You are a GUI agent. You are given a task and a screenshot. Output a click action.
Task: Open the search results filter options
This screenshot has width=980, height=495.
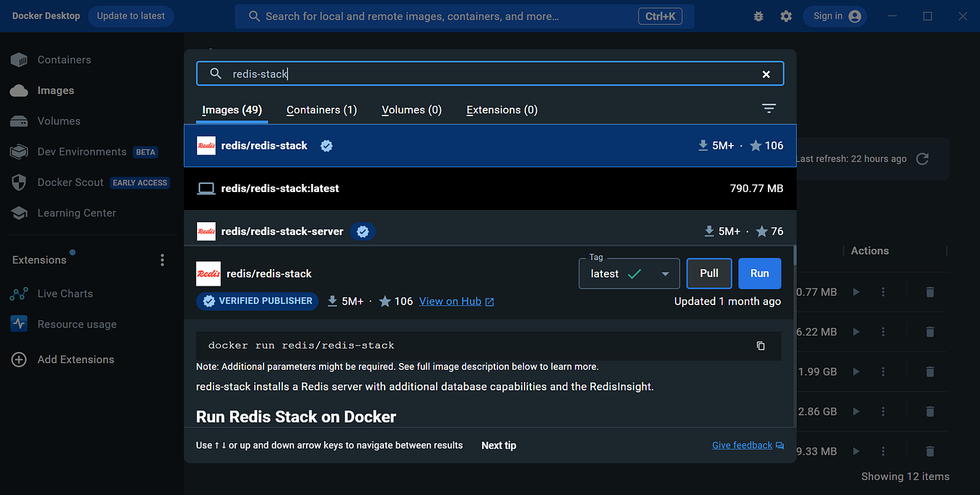coord(769,108)
